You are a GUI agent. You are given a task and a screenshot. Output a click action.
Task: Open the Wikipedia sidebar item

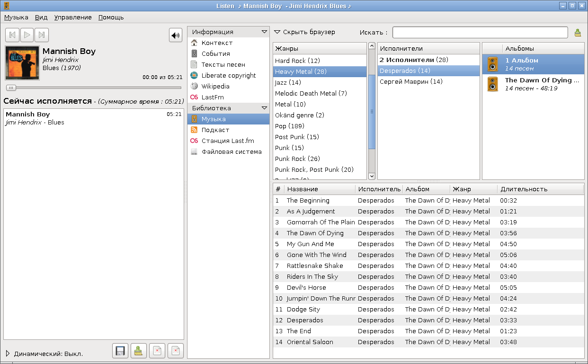[x=229, y=86]
